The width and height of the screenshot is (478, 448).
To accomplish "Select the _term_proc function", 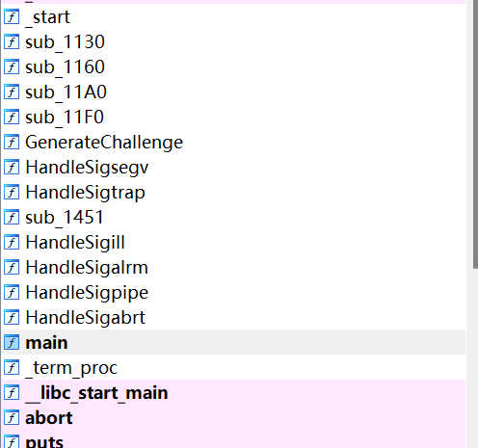I will (234, 368).
